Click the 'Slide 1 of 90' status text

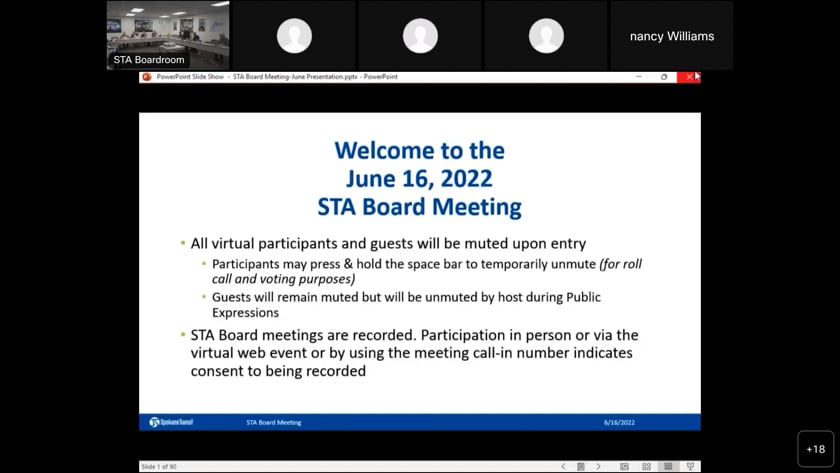pyautogui.click(x=159, y=467)
